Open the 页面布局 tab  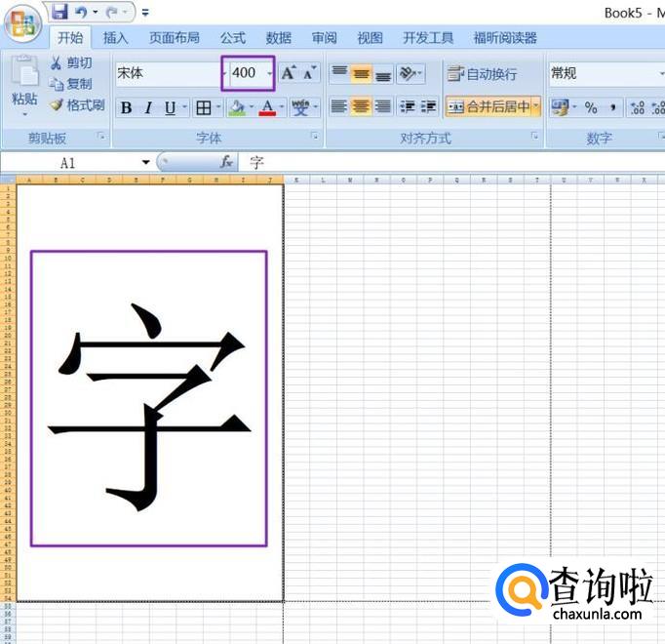(x=174, y=38)
